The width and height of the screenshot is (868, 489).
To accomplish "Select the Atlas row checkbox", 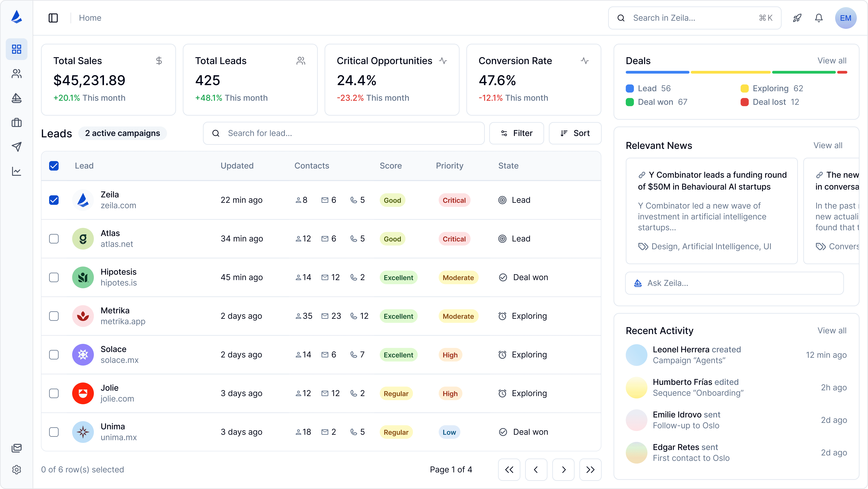I will [x=54, y=239].
